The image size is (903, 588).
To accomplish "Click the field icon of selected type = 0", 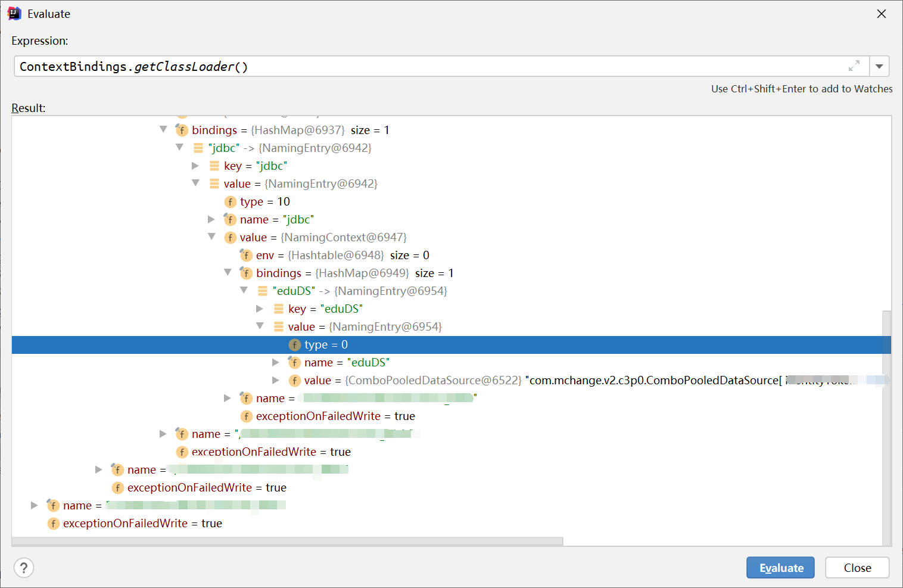I will (295, 345).
